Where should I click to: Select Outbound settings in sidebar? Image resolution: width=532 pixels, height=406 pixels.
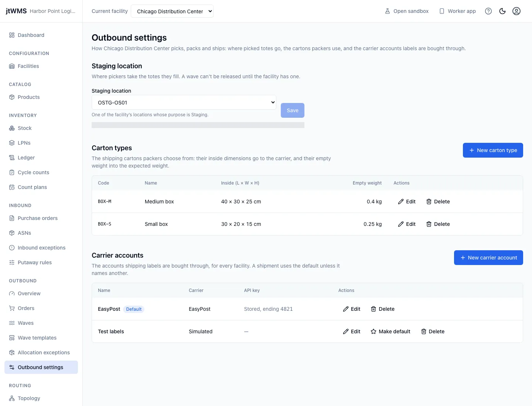coord(41,367)
